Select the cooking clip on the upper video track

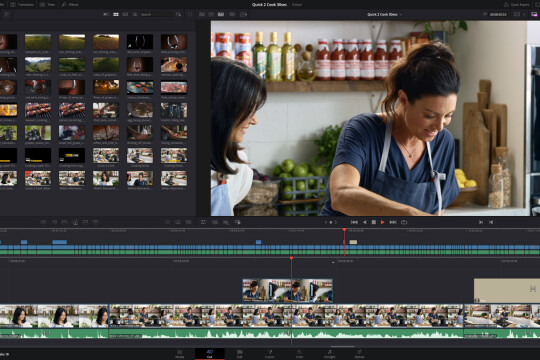click(288, 290)
